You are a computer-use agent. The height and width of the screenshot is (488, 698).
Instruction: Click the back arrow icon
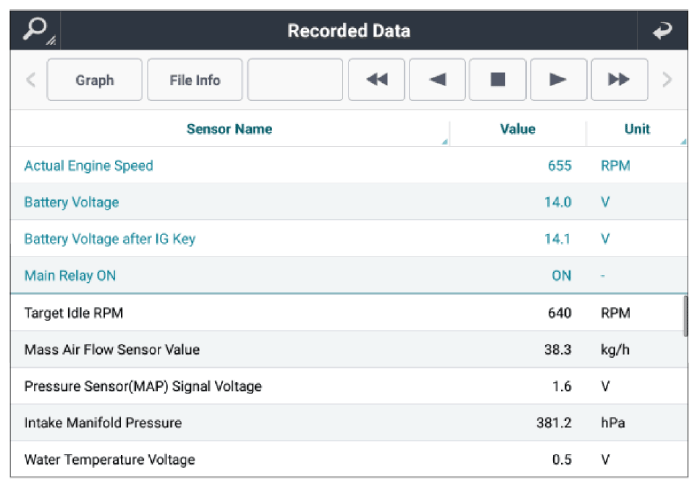click(x=662, y=30)
